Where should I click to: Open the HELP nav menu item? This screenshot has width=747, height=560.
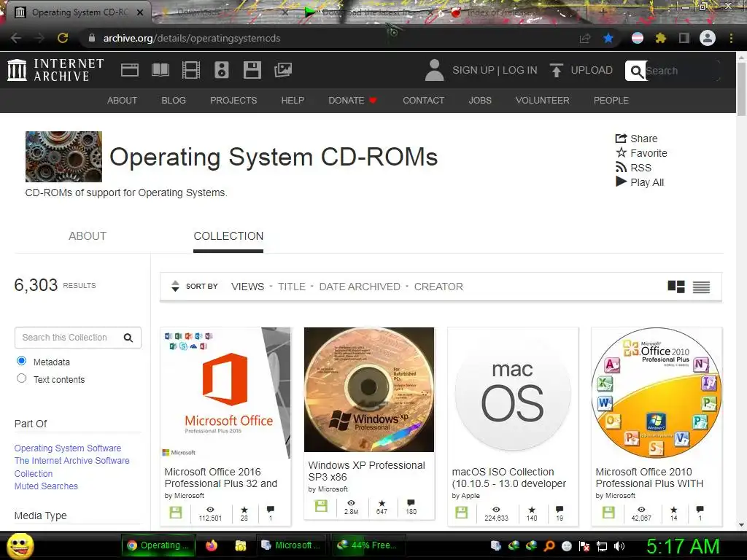tap(293, 101)
